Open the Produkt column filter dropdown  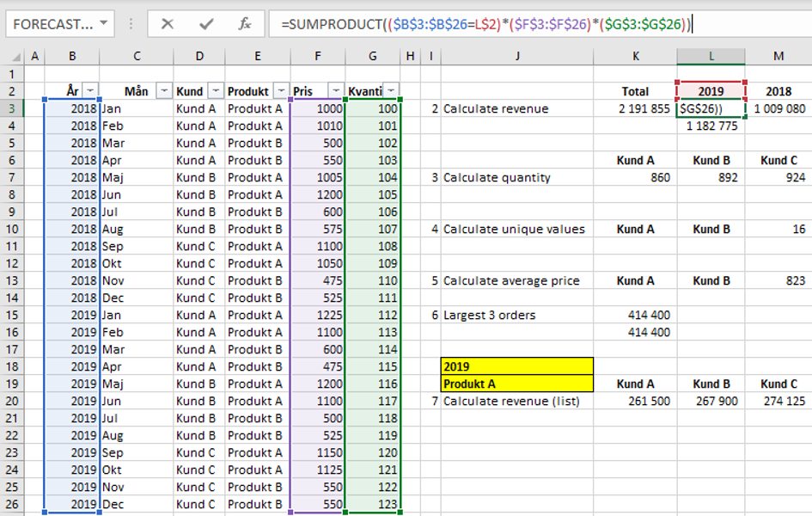click(x=281, y=90)
